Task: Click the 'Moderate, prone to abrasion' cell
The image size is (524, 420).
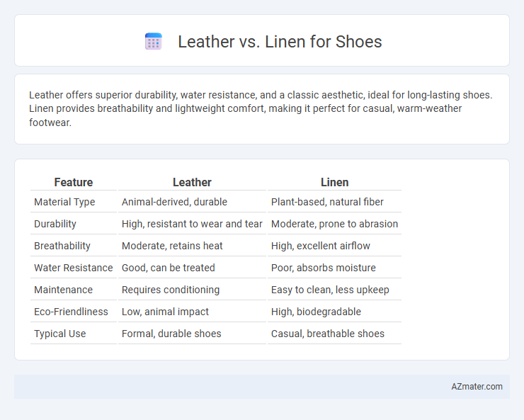Action: point(334,224)
